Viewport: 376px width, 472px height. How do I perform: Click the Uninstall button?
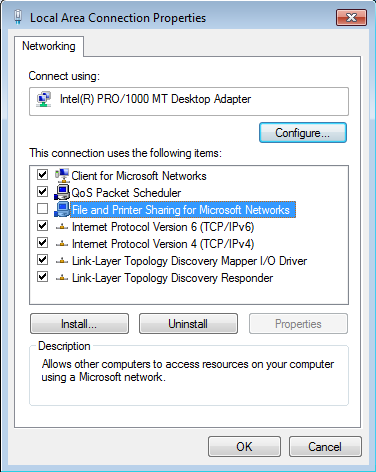188,324
